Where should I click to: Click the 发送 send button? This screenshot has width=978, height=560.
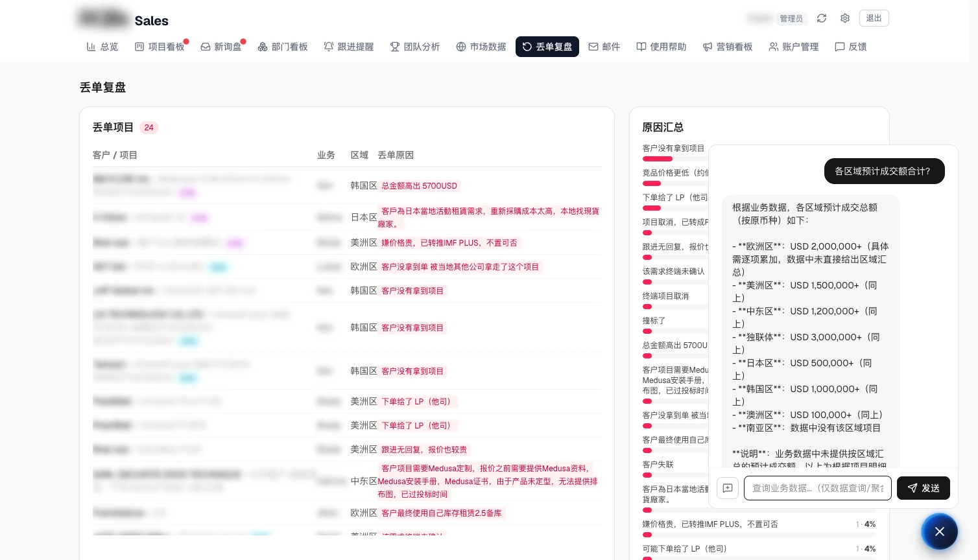click(x=924, y=488)
